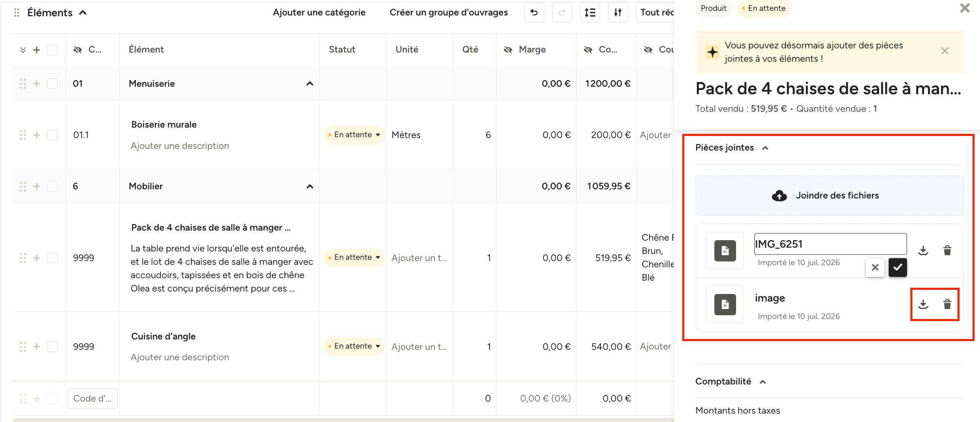Click the undo arrow button
980x422 pixels.
point(534,13)
